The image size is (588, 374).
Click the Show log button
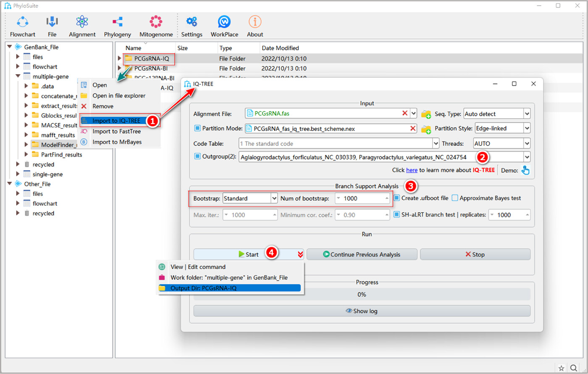(362, 311)
